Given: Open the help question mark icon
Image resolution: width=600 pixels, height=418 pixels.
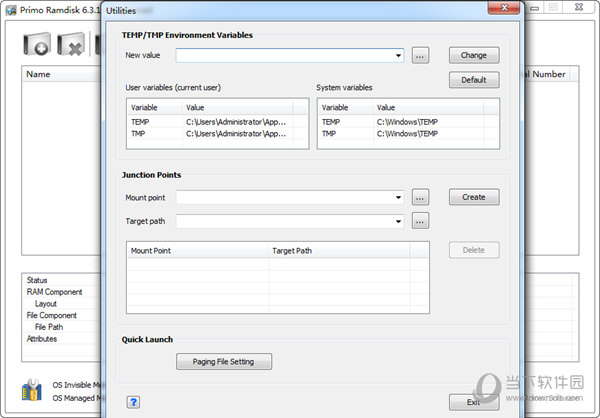Looking at the screenshot, I should (133, 402).
